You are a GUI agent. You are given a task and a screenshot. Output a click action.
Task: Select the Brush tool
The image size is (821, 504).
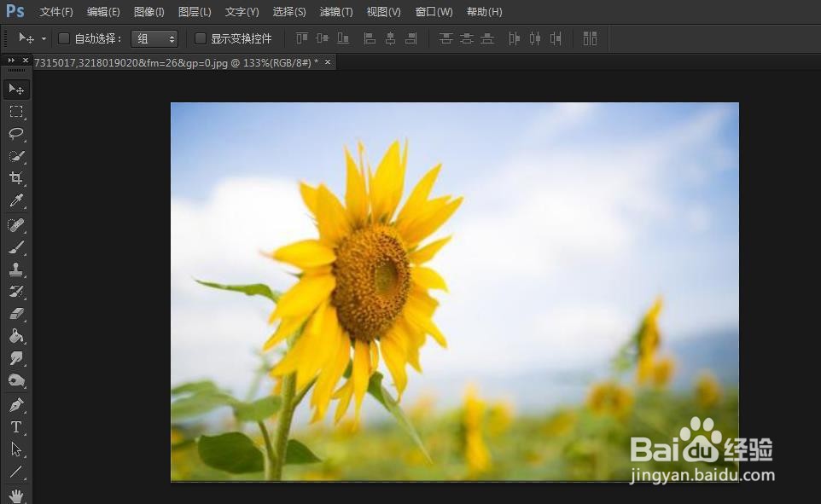[x=16, y=247]
